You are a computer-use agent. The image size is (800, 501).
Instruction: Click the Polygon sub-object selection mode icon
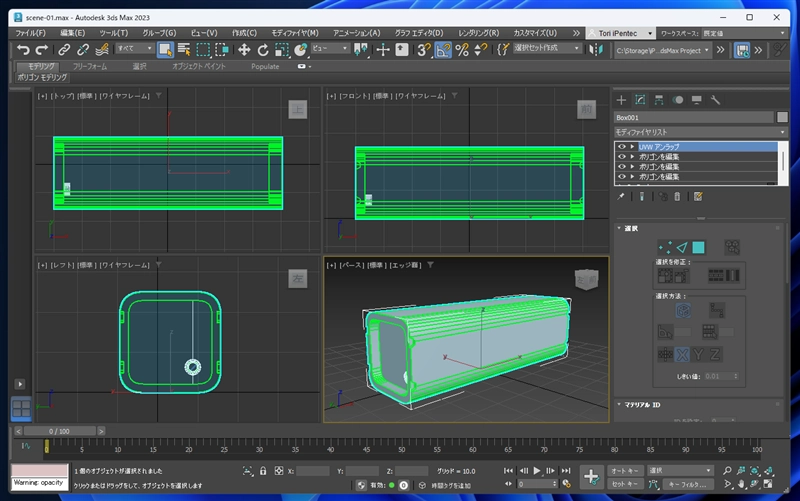click(x=699, y=247)
